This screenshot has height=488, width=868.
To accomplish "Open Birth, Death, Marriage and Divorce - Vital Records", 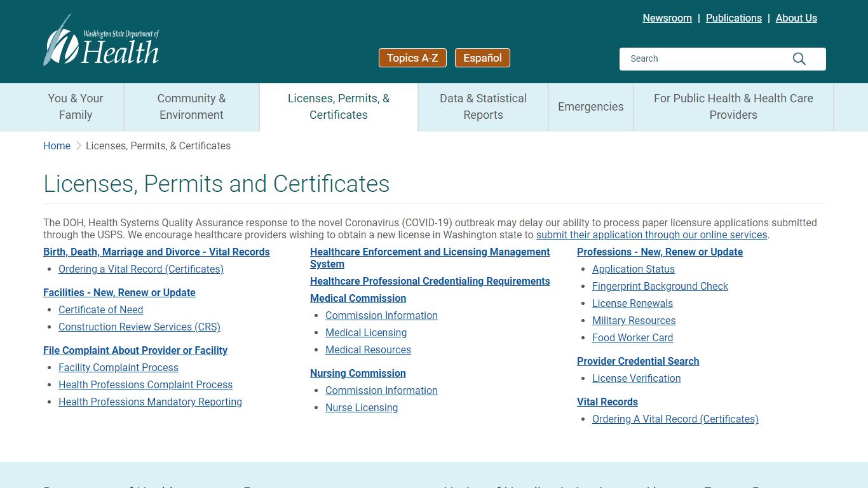I will pos(156,252).
